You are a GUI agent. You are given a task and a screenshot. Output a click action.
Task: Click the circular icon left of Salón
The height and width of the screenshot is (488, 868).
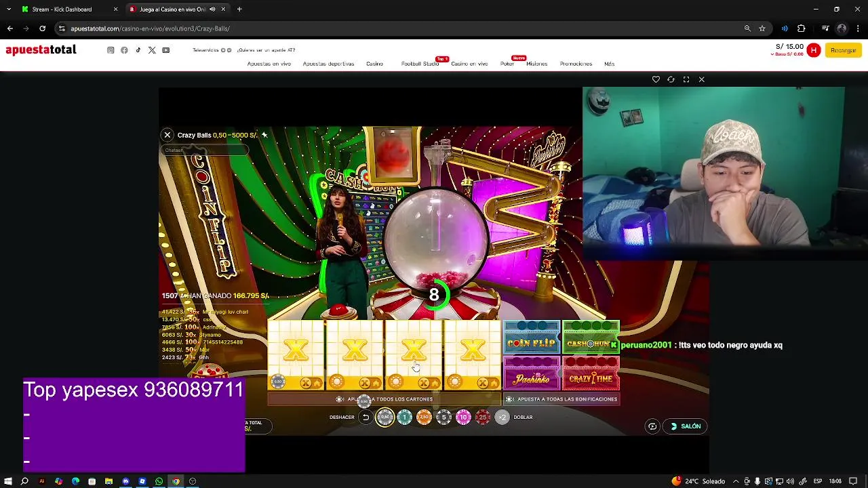[x=652, y=426]
